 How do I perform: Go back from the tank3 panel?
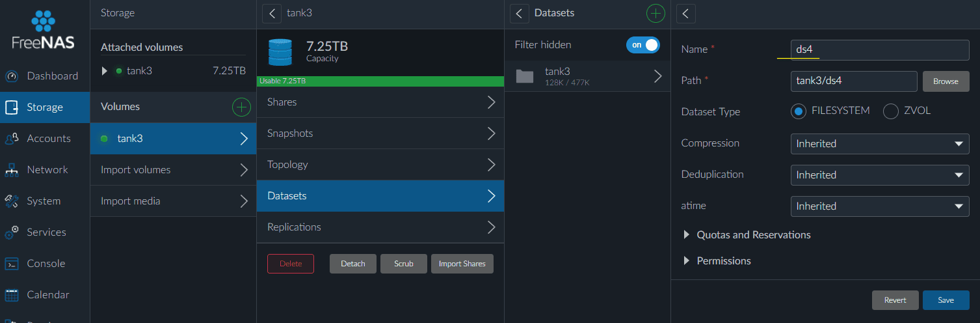click(272, 13)
